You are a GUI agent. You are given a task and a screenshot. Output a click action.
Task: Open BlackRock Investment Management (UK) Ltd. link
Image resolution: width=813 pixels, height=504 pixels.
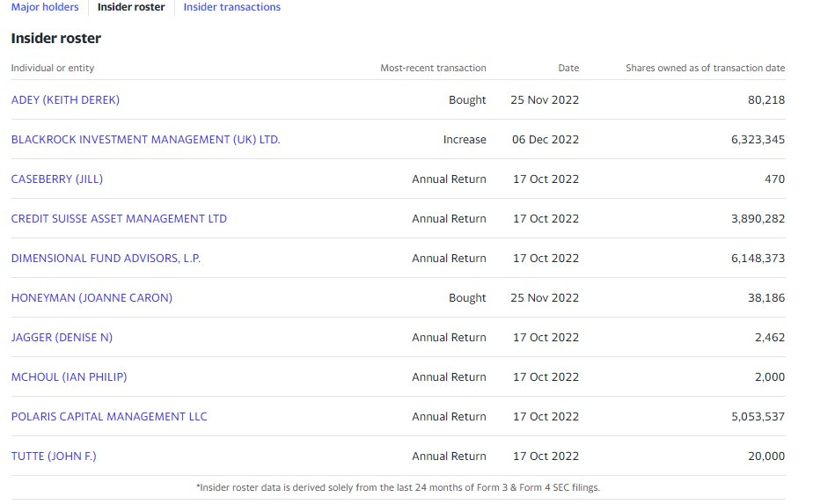[x=146, y=140]
